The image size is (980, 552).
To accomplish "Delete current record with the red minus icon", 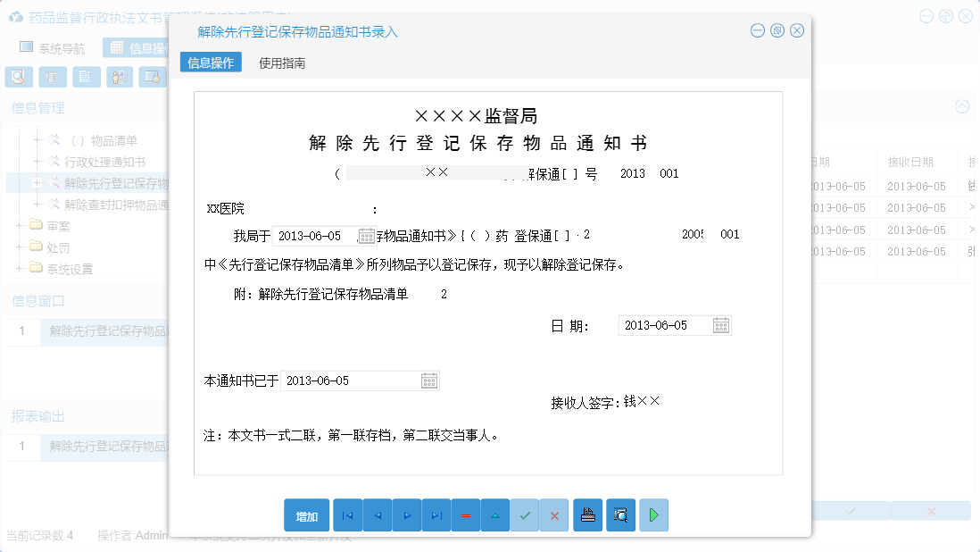I will tap(465, 515).
